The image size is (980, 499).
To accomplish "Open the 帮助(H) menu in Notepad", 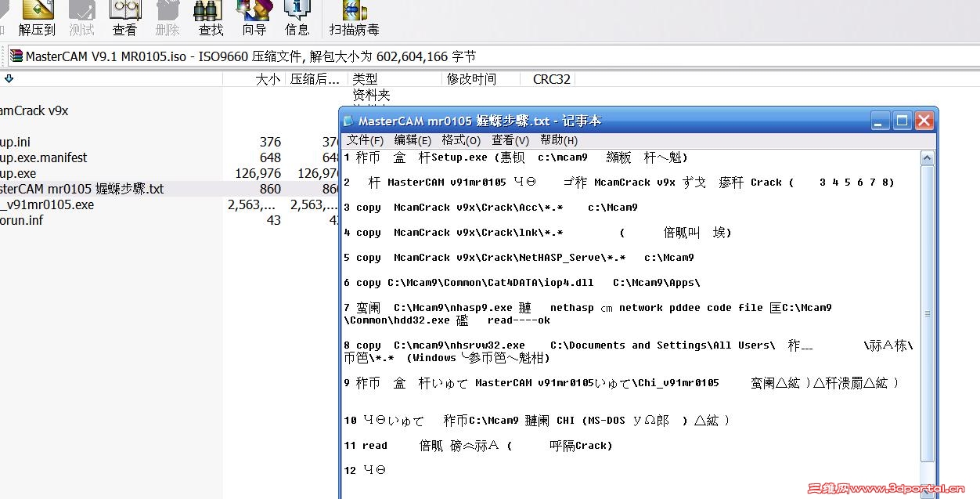I will click(x=559, y=140).
